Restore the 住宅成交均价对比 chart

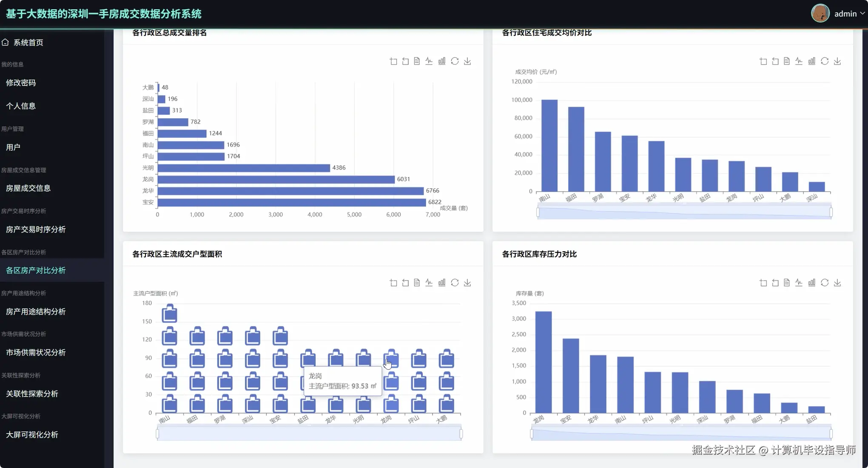click(824, 61)
